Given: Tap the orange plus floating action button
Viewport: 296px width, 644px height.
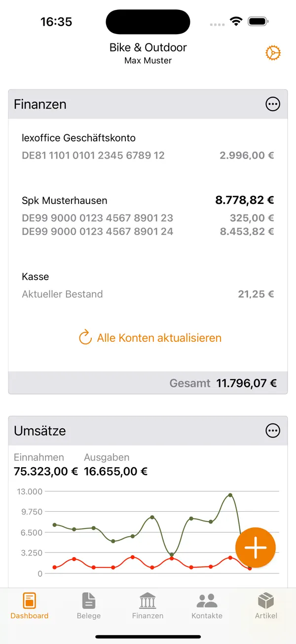Looking at the screenshot, I should pyautogui.click(x=255, y=548).
